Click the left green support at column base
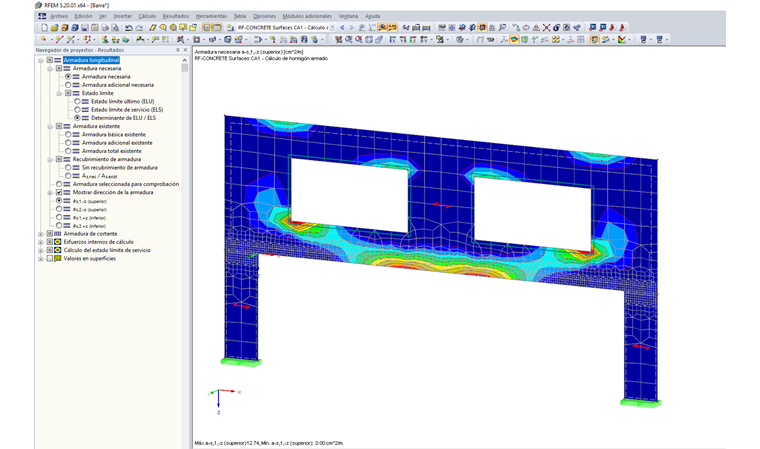The height and width of the screenshot is (449, 760). 241,362
